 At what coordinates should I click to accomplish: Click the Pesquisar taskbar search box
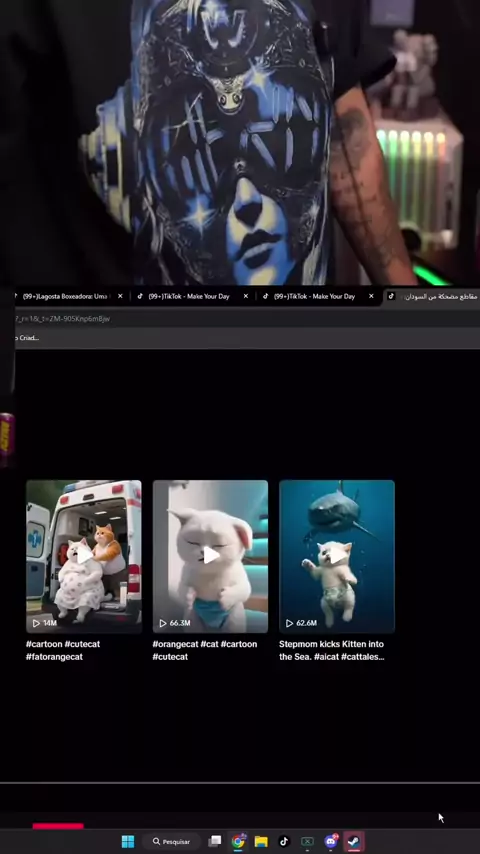tap(171, 841)
